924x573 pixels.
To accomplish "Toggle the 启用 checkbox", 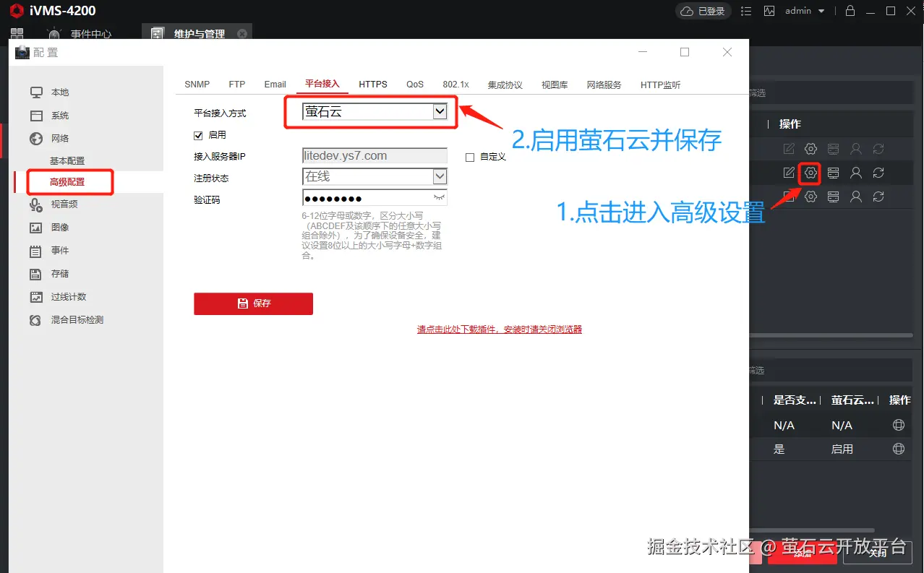I will [x=198, y=135].
